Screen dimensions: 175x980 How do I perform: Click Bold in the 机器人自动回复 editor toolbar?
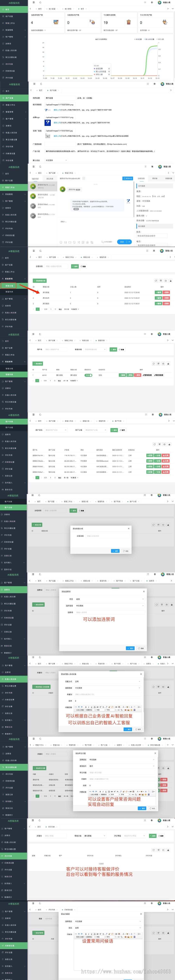click(x=86, y=707)
